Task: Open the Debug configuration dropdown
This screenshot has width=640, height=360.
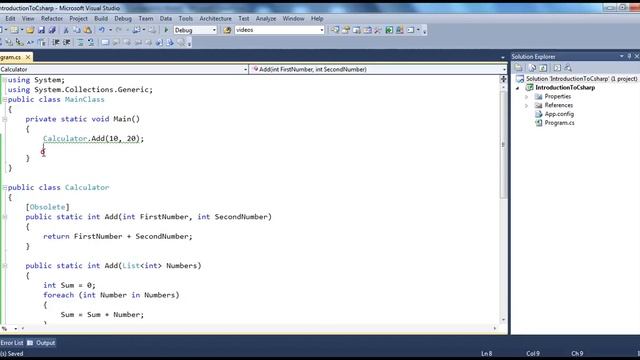Action: click(214, 30)
